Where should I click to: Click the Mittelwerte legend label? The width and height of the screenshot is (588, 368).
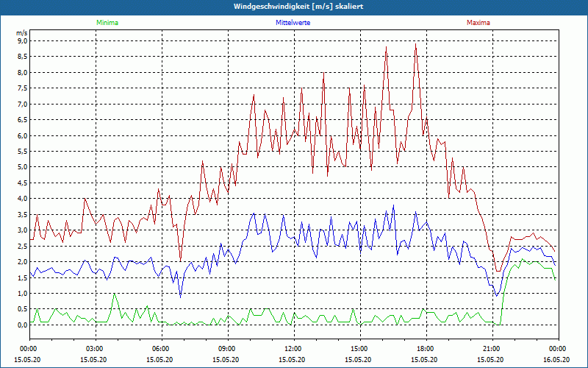pos(293,23)
